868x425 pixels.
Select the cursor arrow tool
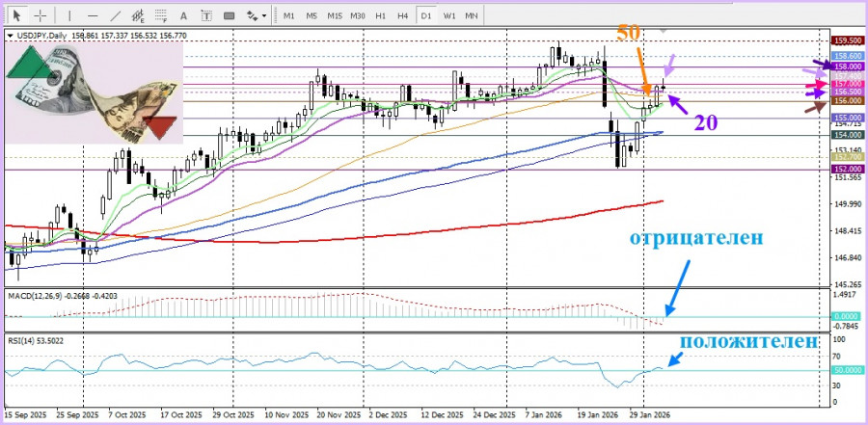(x=15, y=15)
